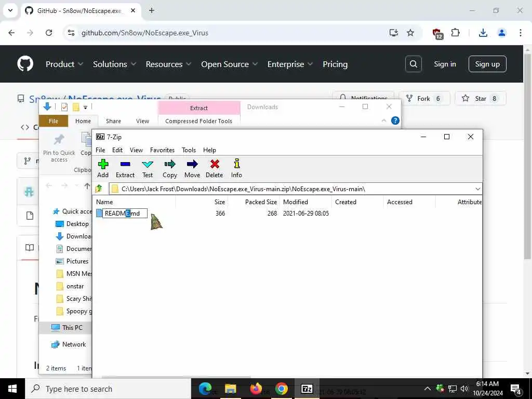Viewport: 532px width, 399px height.
Task: Open the 7-Zip Favorites menu
Action: tap(162, 150)
